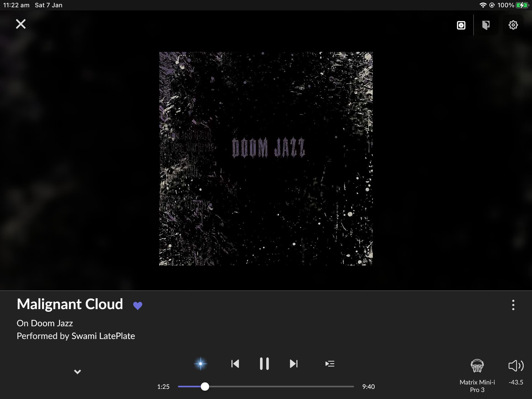Switch to album artwork view icon

pos(461,25)
